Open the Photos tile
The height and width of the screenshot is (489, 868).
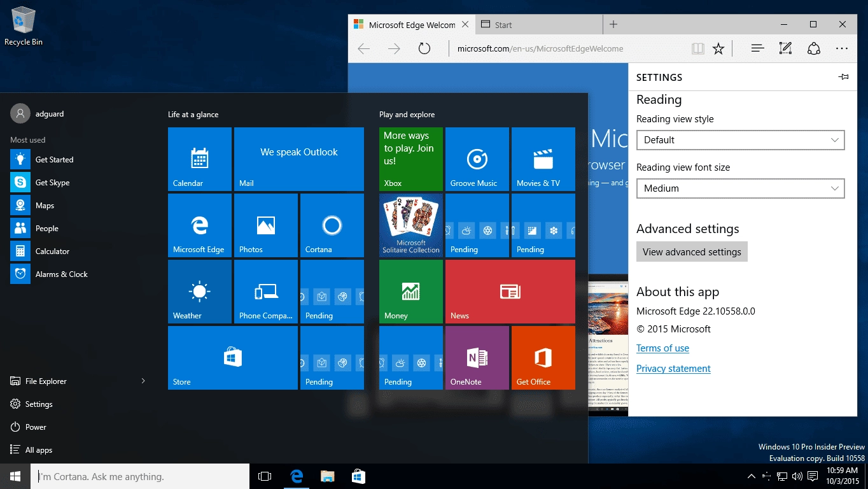click(266, 225)
